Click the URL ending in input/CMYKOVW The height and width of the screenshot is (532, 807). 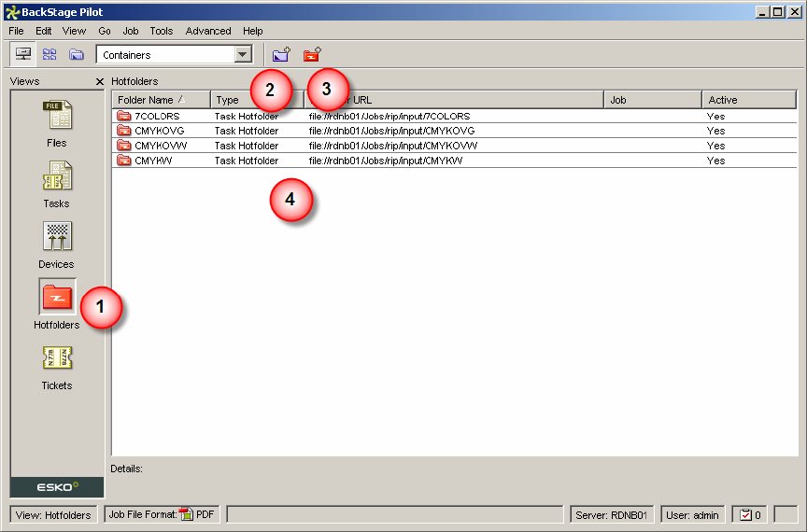click(x=393, y=146)
